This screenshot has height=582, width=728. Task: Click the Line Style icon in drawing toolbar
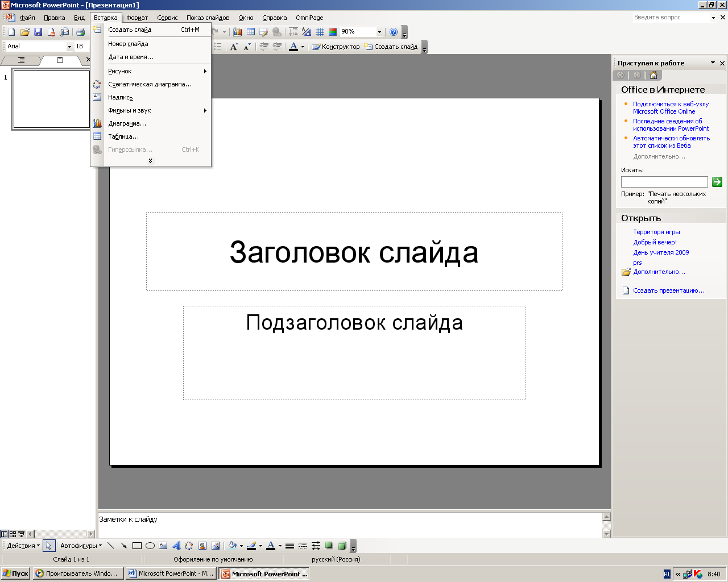[x=289, y=546]
